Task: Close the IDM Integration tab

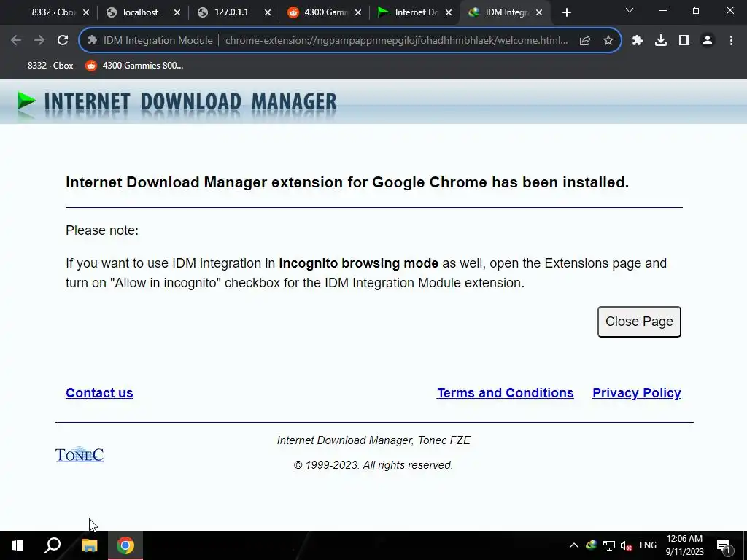Action: pos(539,13)
